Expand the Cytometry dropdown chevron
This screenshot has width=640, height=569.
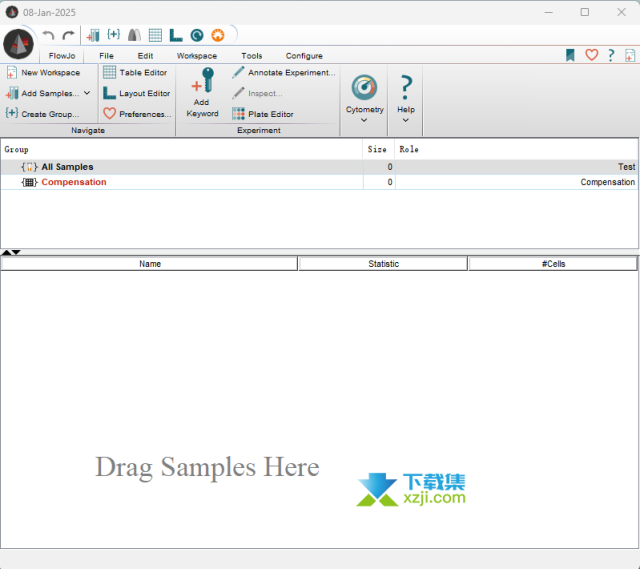point(364,120)
